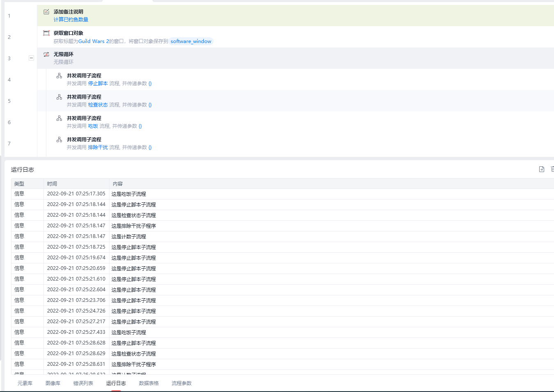Select the log row timestamped 07:25:28.631

pyautogui.click(x=283, y=365)
